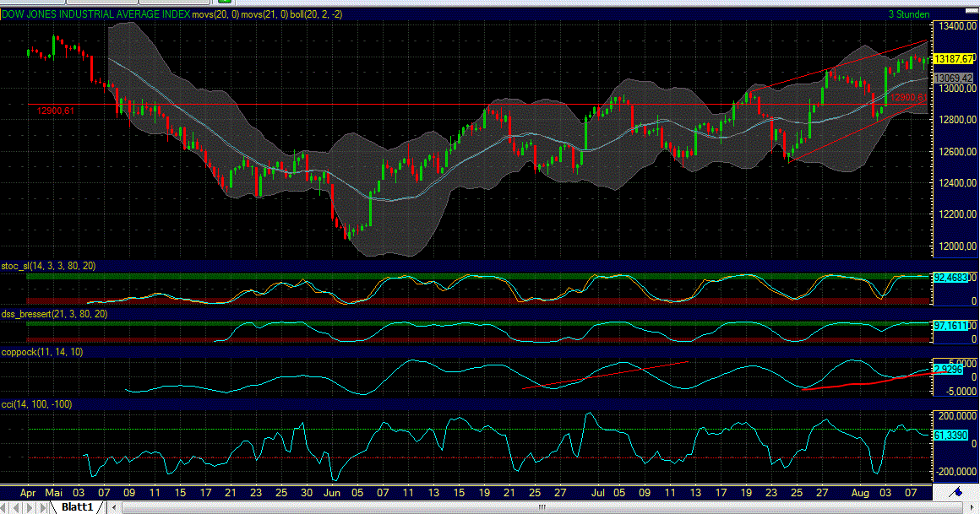Click the yellow 13187,67 current price tag
This screenshot has width=980, height=514.
pos(953,59)
